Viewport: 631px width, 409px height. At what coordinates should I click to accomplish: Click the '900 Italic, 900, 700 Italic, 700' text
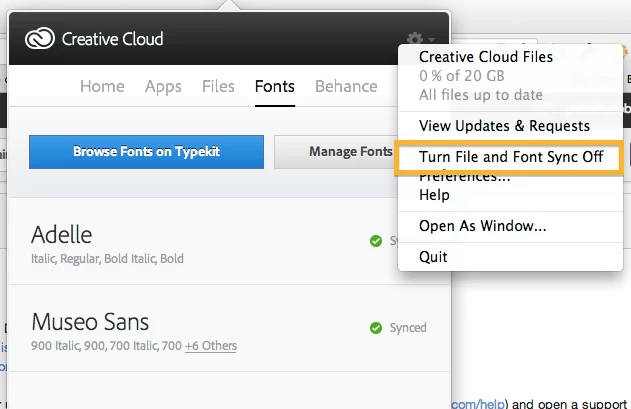tap(106, 346)
